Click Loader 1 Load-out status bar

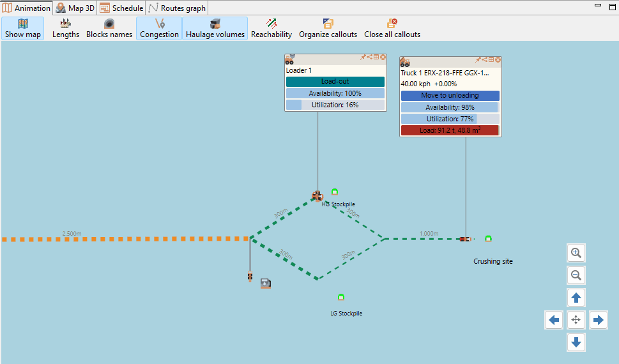point(335,81)
